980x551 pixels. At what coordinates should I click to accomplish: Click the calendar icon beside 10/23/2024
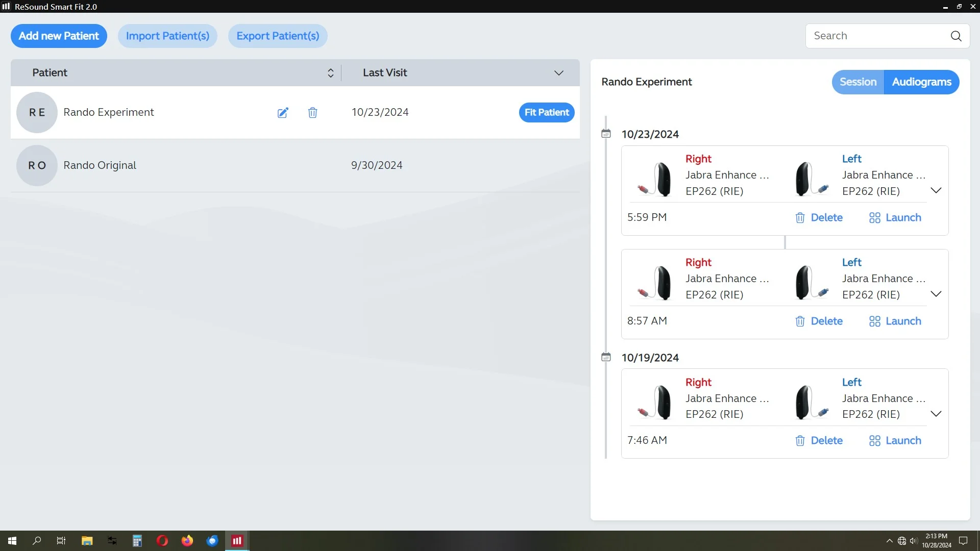606,134
